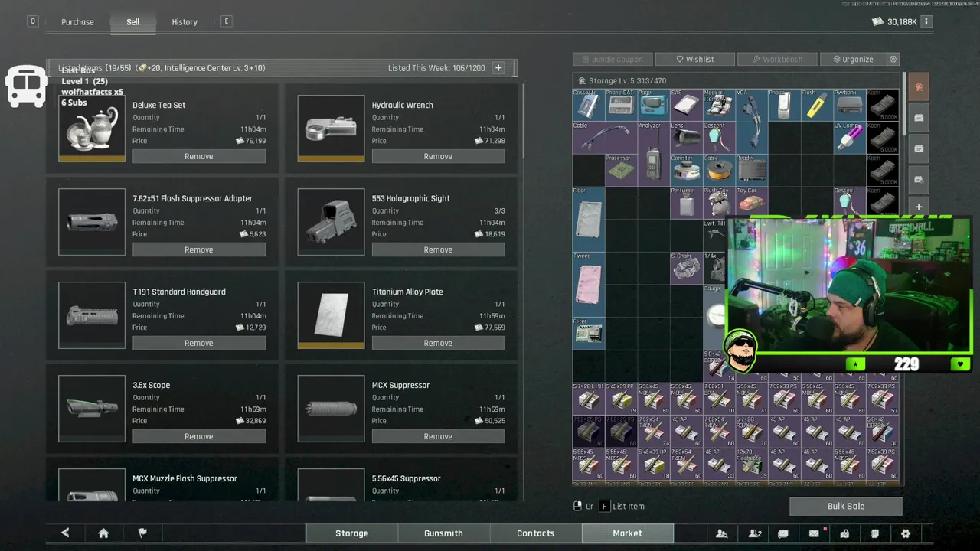Image resolution: width=980 pixels, height=551 pixels.
Task: Remove the MCX Suppressor listing
Action: 438,436
